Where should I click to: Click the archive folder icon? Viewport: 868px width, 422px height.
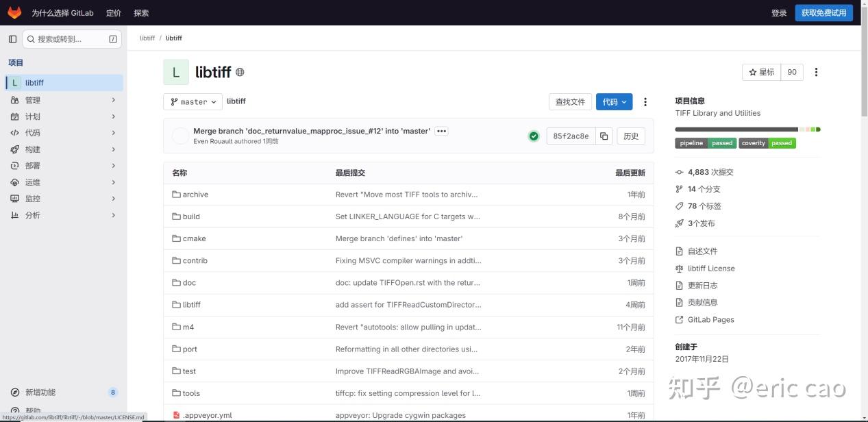[176, 195]
